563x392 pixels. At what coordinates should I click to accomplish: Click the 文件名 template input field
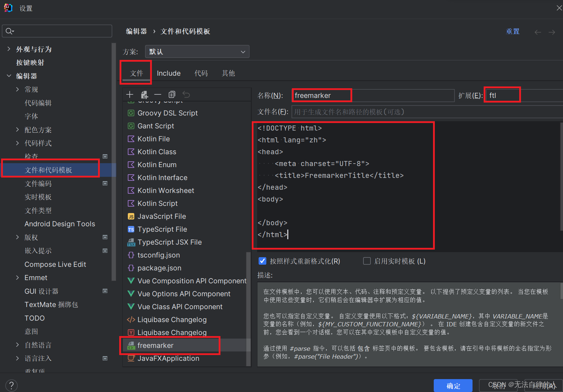pos(427,112)
